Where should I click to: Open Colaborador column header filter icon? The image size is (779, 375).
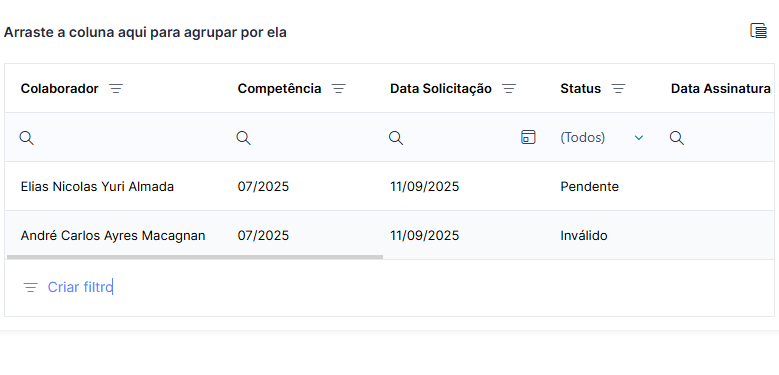116,89
